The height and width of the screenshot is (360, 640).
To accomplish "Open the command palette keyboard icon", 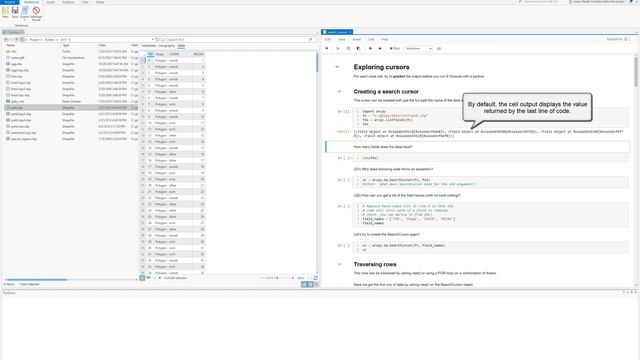I will pyautogui.click(x=439, y=49).
